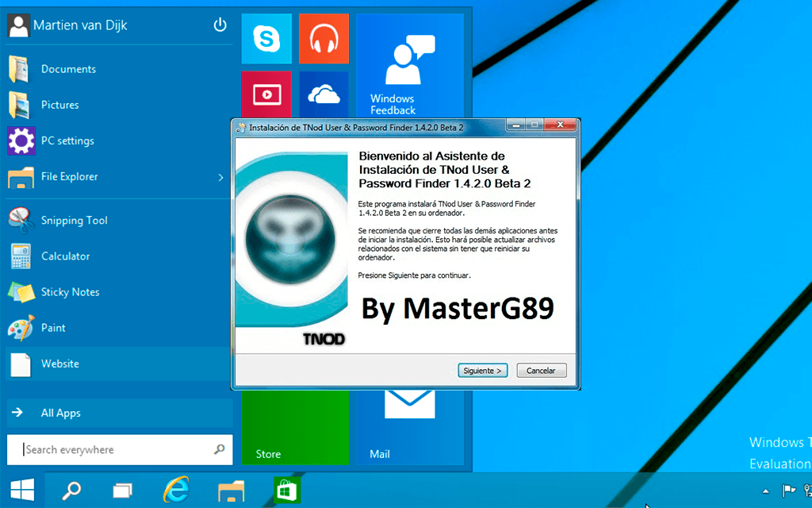Click the Windows Start button
The height and width of the screenshot is (508, 812).
[22, 491]
